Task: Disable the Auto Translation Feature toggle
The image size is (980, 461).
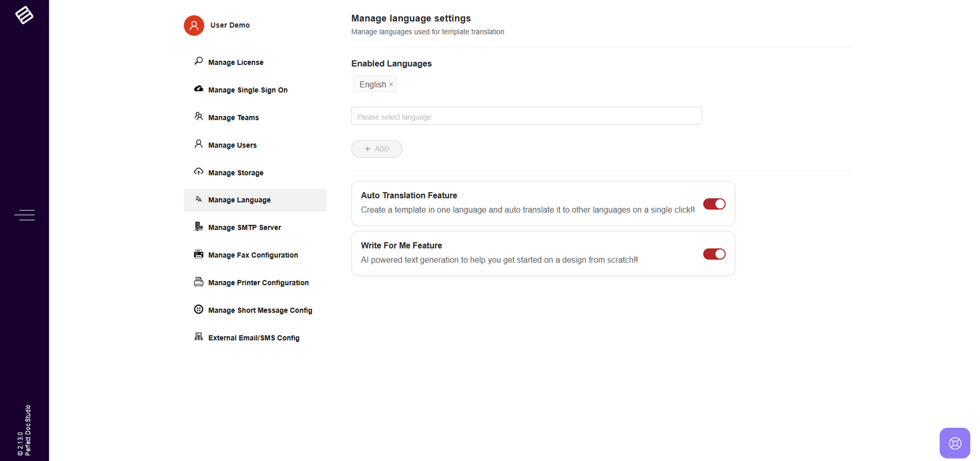Action: point(714,204)
